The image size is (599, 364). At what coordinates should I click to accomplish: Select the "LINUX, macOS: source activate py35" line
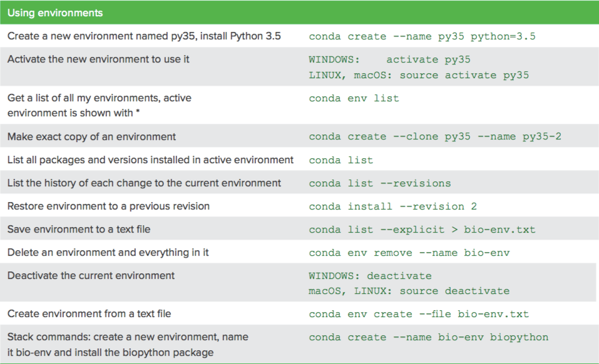(419, 75)
